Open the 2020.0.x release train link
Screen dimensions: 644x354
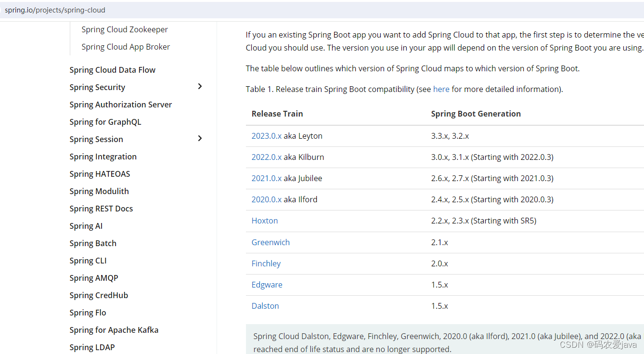click(x=267, y=199)
